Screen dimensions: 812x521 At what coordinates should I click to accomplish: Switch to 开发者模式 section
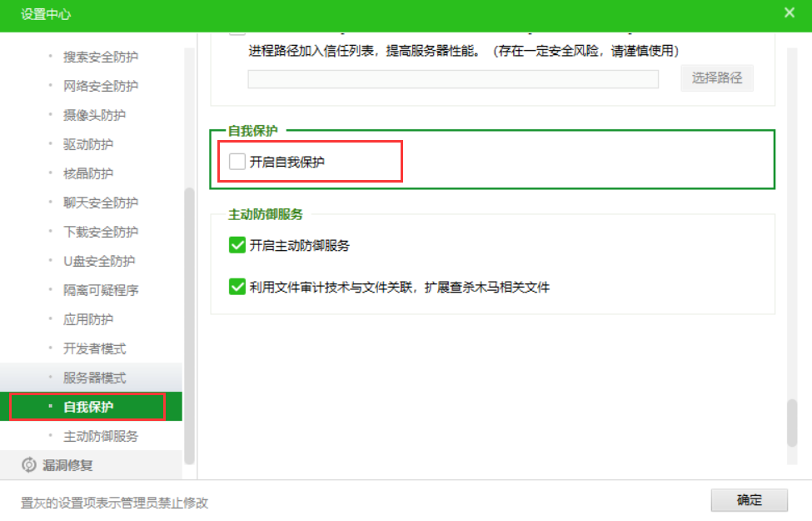(x=95, y=348)
